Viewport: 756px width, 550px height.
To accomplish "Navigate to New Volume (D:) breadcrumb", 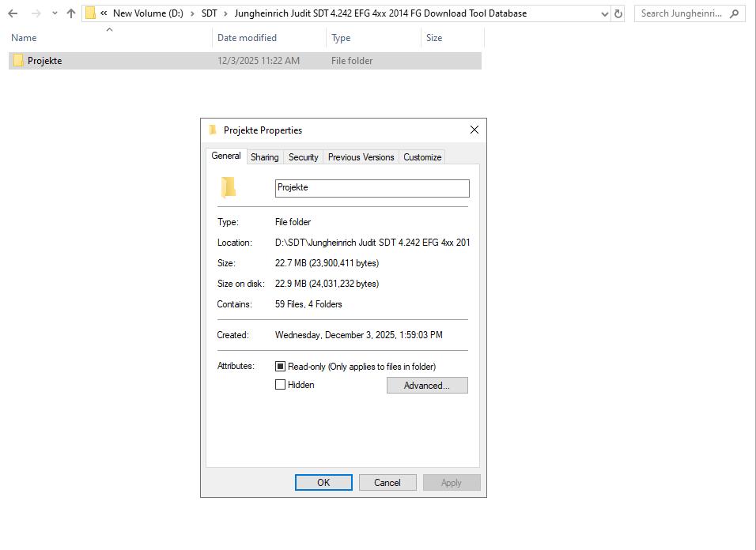I will coord(148,13).
